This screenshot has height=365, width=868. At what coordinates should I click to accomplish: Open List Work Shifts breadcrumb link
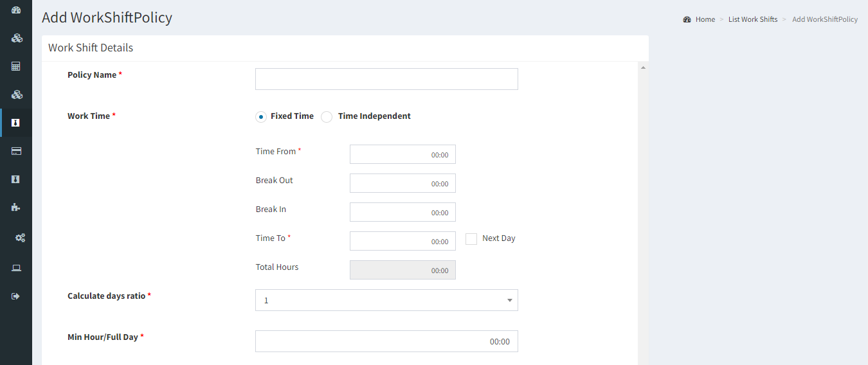click(x=753, y=19)
